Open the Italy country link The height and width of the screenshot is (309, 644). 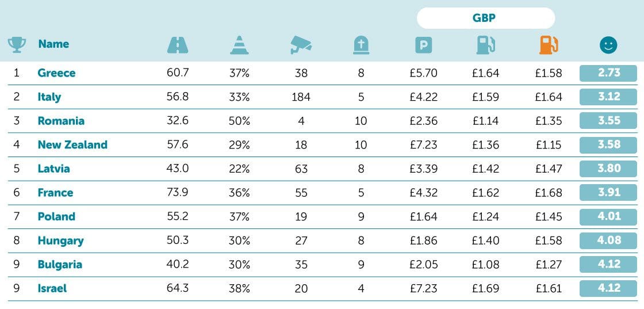[49, 97]
